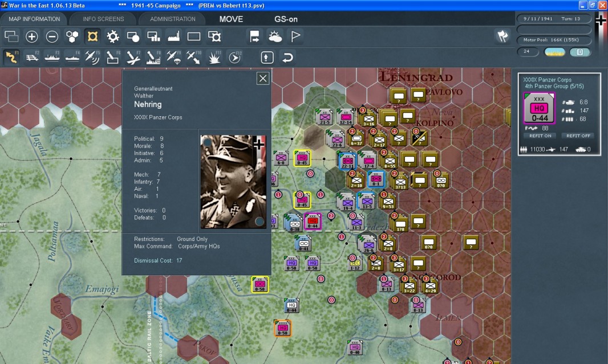The height and width of the screenshot is (364, 608).
Task: Select the F9 air transport parachute icon
Action: click(173, 57)
